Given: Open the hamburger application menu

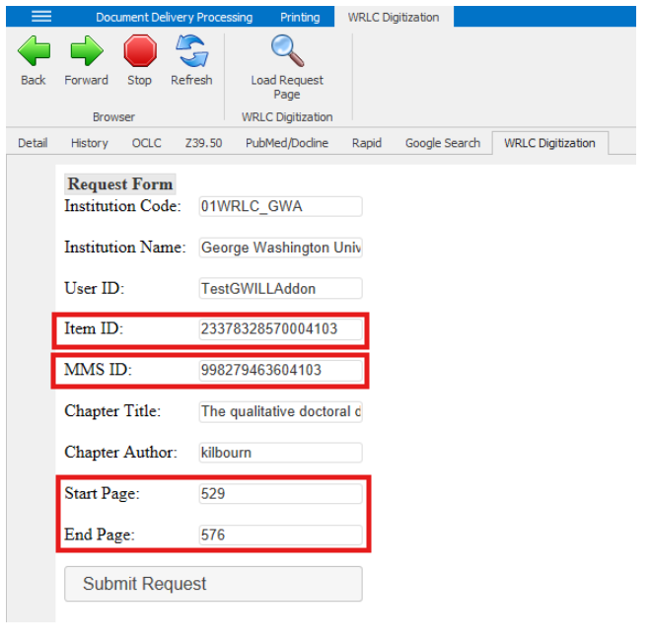Looking at the screenshot, I should click(x=41, y=17).
